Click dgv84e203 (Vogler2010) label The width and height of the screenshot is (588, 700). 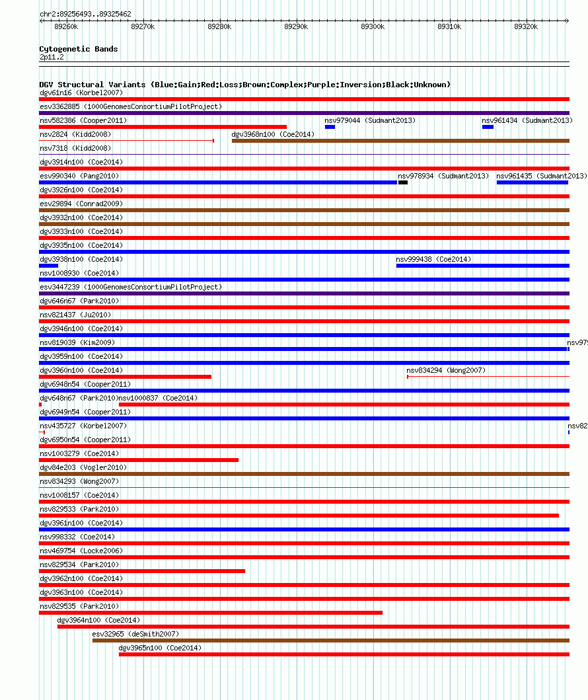pyautogui.click(x=83, y=467)
